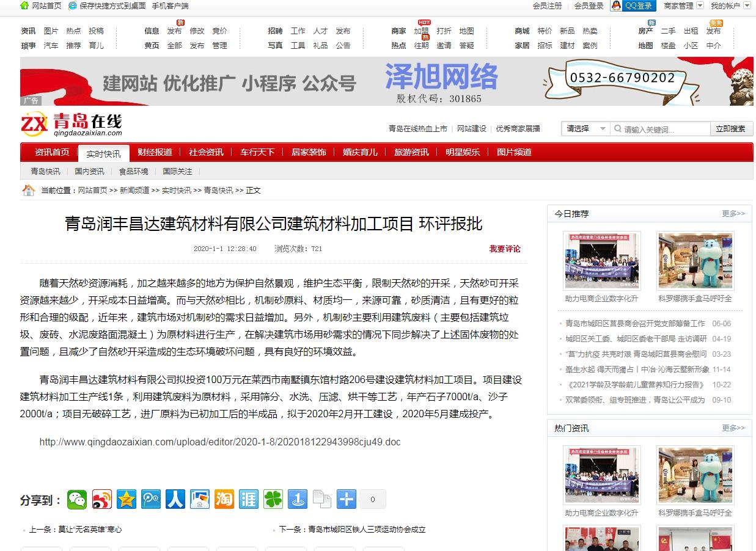Click 更多 in 热门资讯 panel
The height and width of the screenshot is (551, 756).
tap(733, 428)
